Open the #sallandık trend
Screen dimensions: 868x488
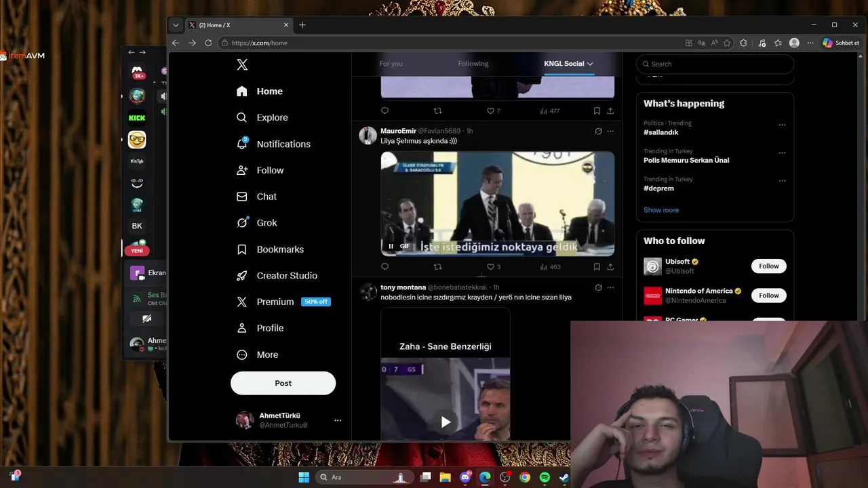pyautogui.click(x=661, y=133)
